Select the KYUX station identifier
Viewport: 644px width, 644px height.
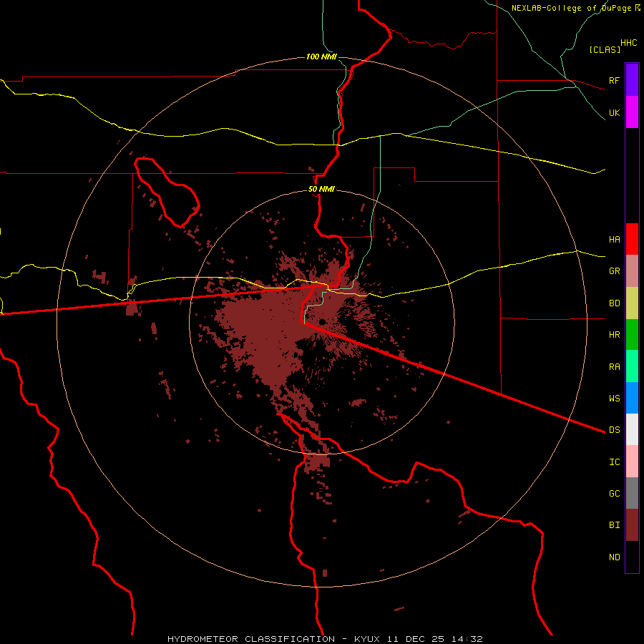[x=367, y=639]
